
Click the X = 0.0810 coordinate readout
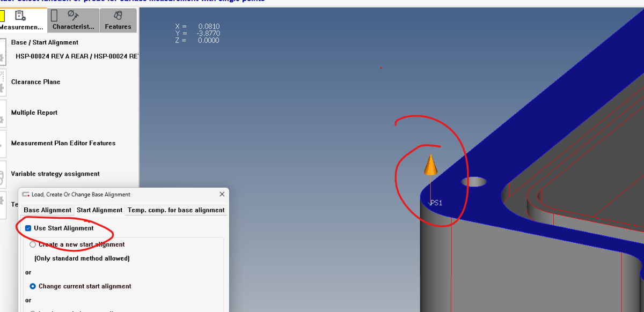tap(197, 26)
